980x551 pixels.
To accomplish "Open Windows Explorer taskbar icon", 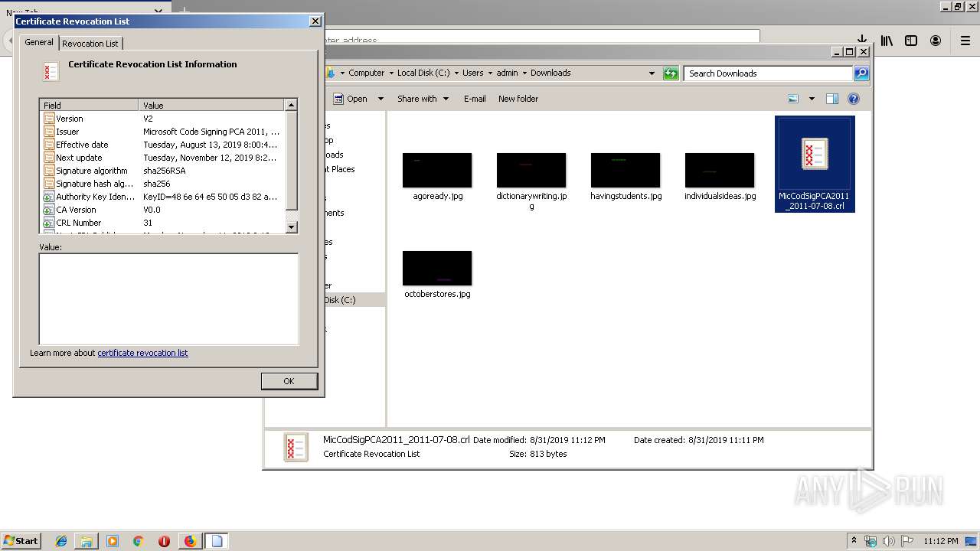I will (87, 541).
